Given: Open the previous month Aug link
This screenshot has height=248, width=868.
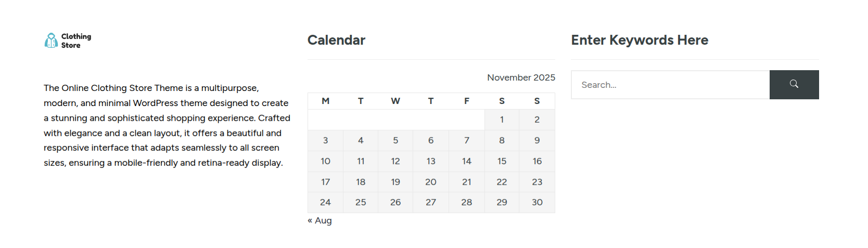Looking at the screenshot, I should click(320, 220).
